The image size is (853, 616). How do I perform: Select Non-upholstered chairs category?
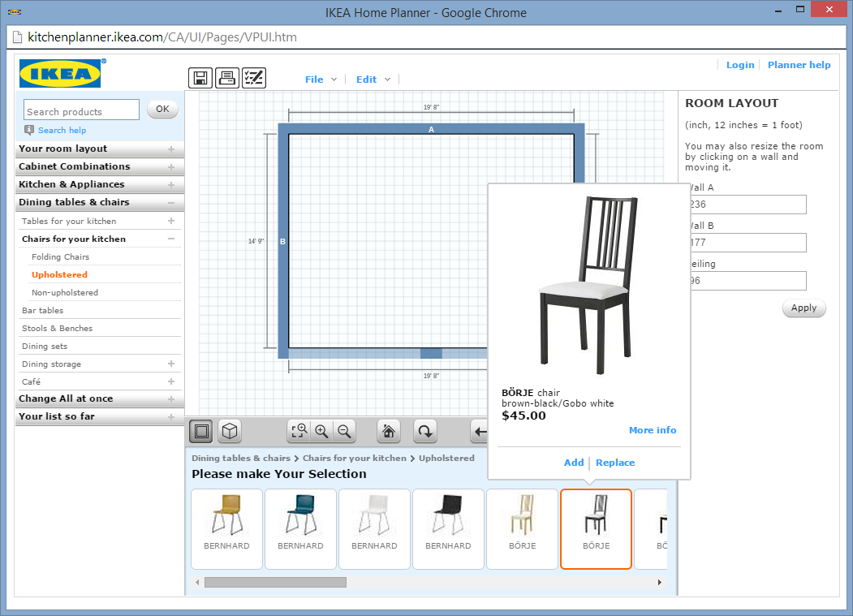point(65,293)
